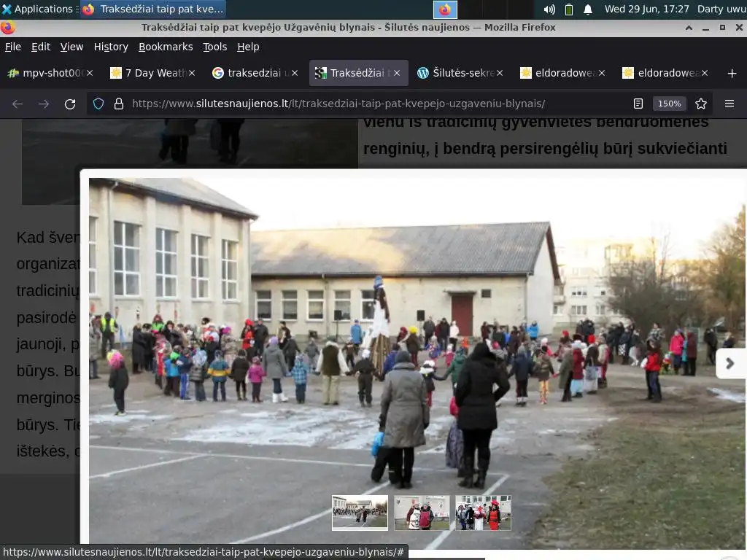Switch to the last eldoradoweather tab

(665, 73)
